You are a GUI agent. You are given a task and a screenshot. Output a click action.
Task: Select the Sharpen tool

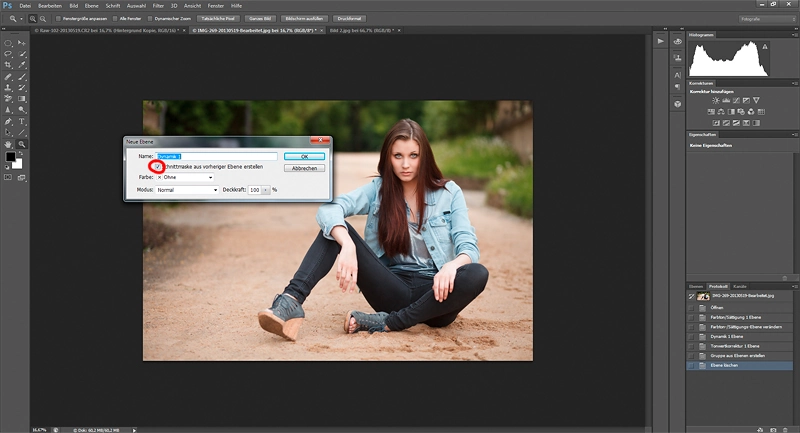click(8, 110)
